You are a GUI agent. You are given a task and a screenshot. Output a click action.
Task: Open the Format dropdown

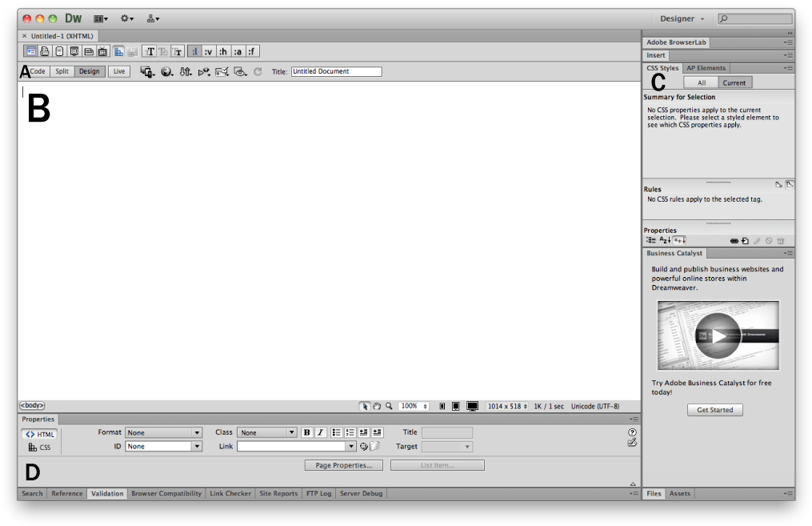click(163, 432)
